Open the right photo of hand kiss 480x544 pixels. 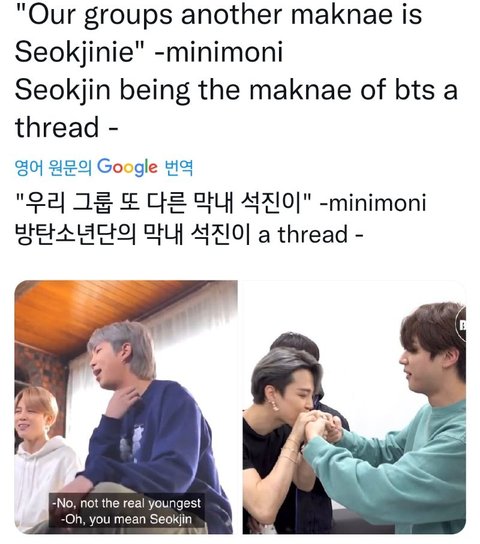354,407
